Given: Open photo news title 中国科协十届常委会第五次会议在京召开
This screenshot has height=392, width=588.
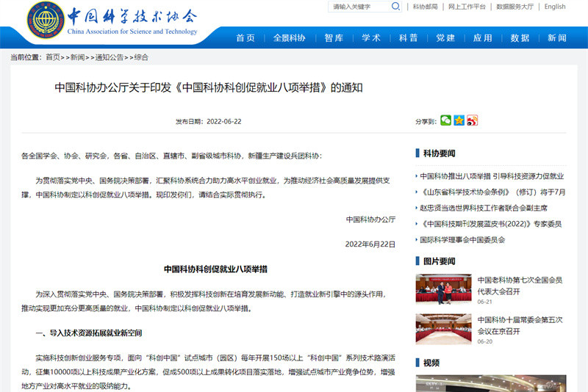Looking at the screenshot, I should (x=520, y=326).
